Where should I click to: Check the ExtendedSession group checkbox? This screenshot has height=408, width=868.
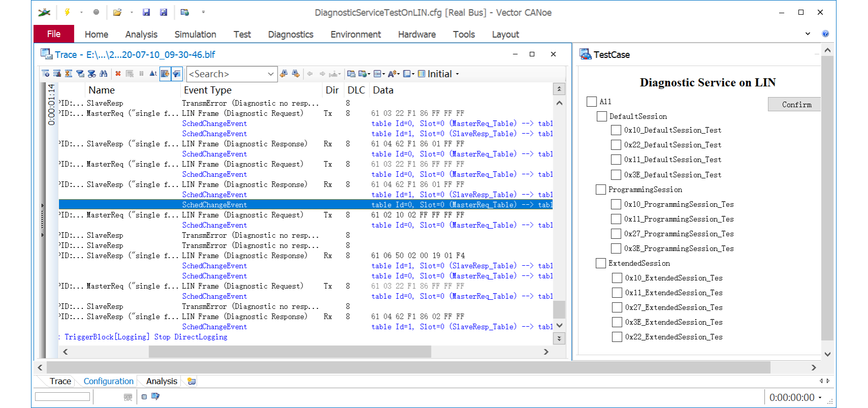point(600,263)
